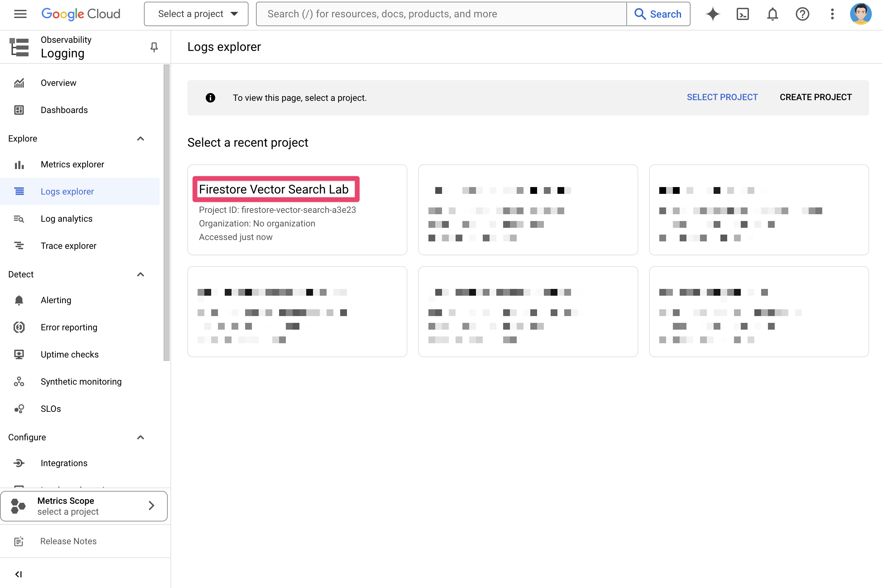Click the Help question mark icon
Viewport: 882px width, 588px height.
pos(803,14)
